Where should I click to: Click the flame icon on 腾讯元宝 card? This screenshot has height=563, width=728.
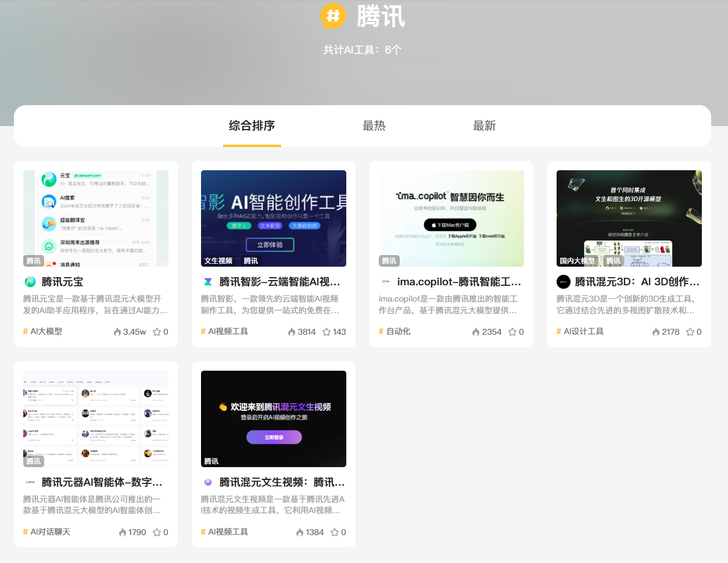[x=117, y=332]
